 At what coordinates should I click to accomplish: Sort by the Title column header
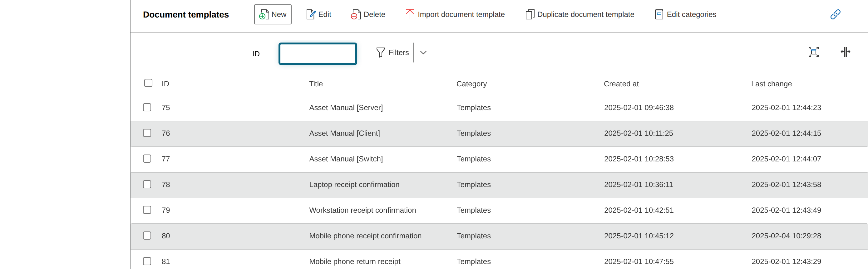316,84
